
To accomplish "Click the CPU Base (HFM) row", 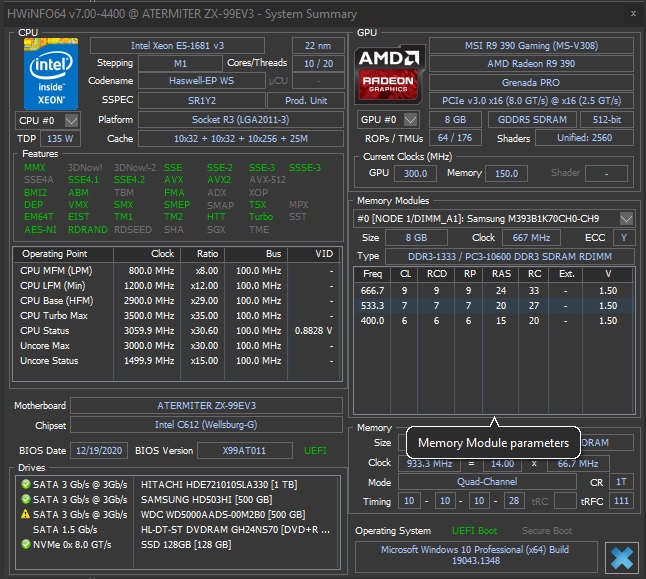I will [177, 300].
